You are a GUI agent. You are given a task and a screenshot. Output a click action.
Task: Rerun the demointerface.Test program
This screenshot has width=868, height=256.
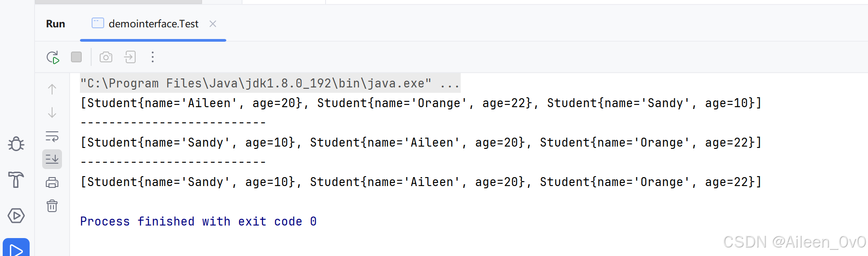point(53,57)
